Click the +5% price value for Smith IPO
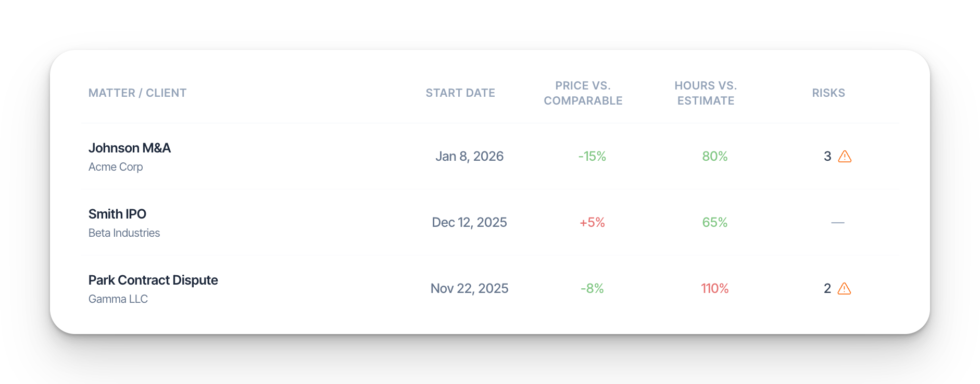 point(592,222)
